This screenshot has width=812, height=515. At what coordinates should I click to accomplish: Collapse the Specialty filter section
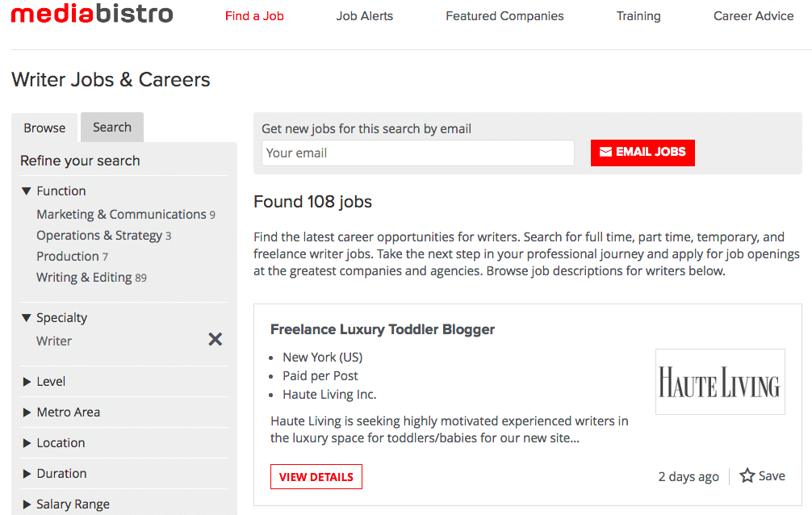coord(25,317)
